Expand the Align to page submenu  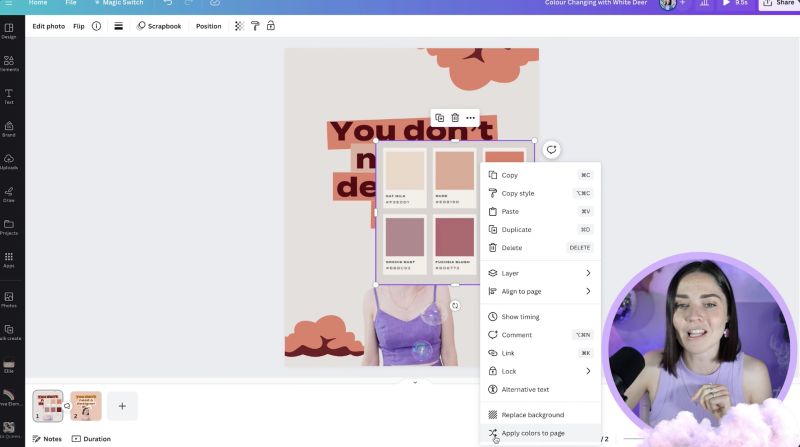tap(540, 291)
